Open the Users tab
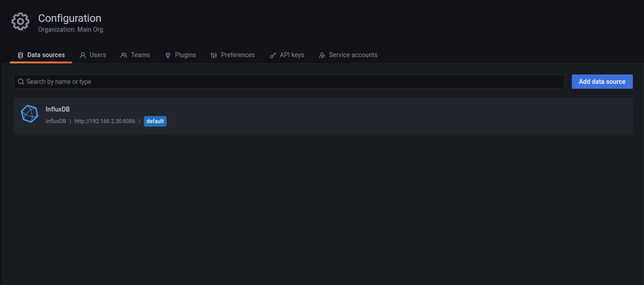This screenshot has height=285, width=644. [93, 55]
